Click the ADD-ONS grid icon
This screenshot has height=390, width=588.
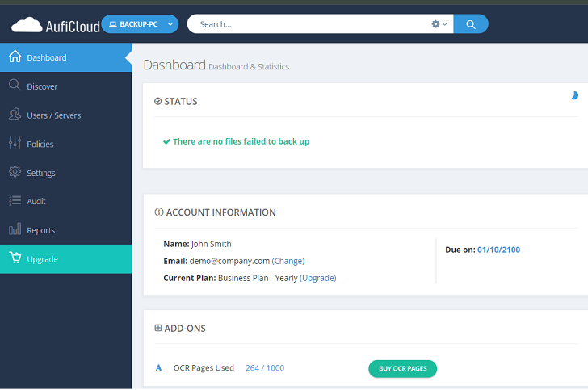pyautogui.click(x=158, y=328)
